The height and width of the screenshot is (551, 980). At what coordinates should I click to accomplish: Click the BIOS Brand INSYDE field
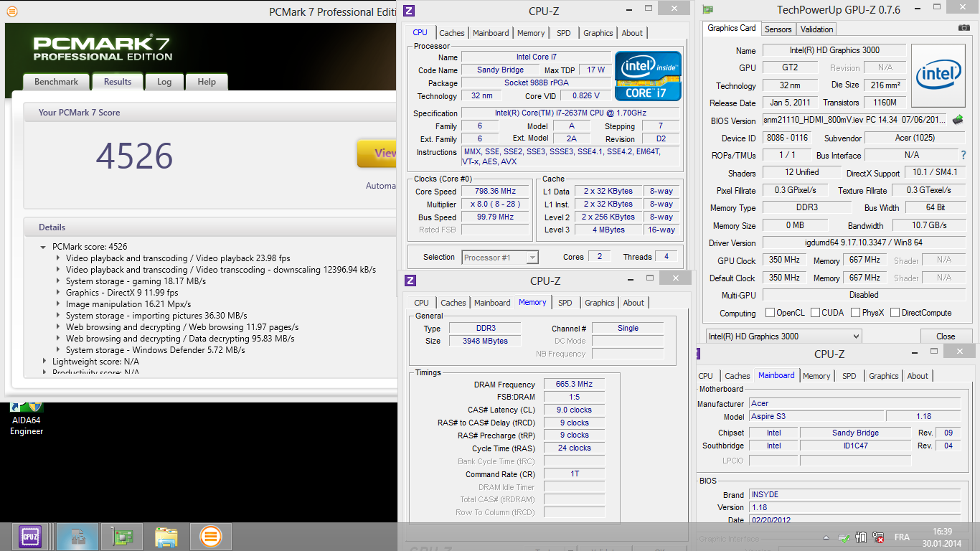point(854,494)
